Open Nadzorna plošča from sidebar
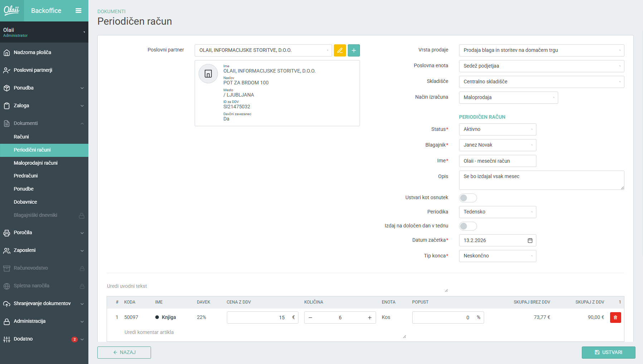 pyautogui.click(x=32, y=53)
